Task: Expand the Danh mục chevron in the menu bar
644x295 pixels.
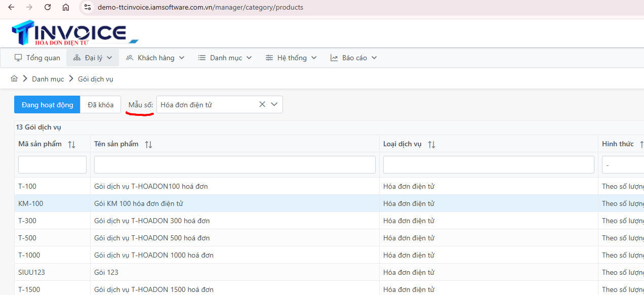Action: click(249, 58)
